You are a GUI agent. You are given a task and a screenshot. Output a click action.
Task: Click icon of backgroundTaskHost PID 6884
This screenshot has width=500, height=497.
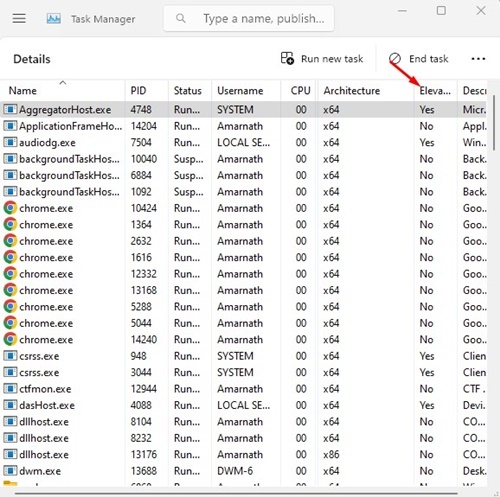click(10, 175)
